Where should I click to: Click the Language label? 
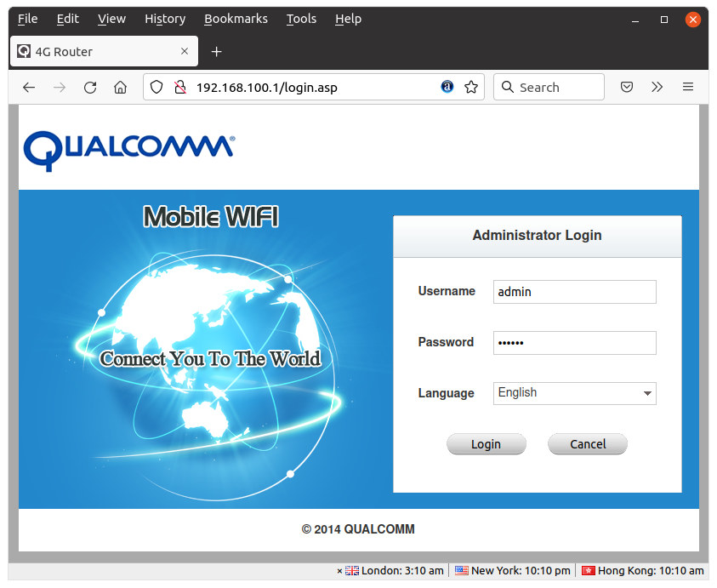tap(446, 393)
